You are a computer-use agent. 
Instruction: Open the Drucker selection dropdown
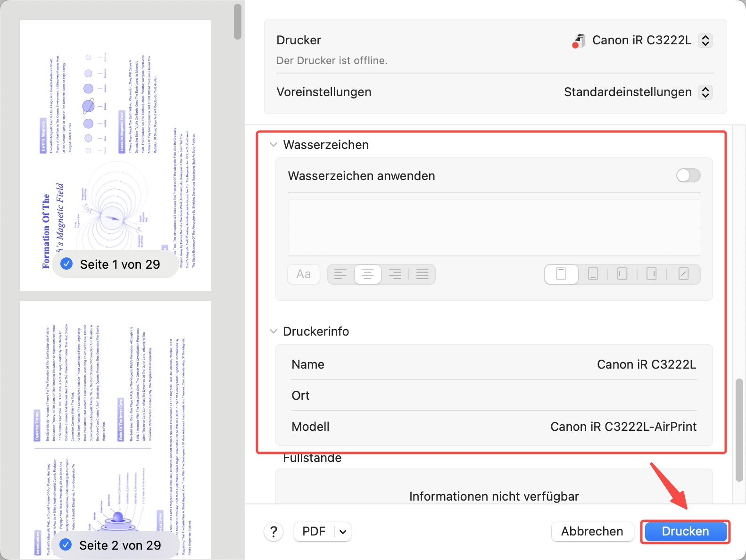click(x=705, y=41)
